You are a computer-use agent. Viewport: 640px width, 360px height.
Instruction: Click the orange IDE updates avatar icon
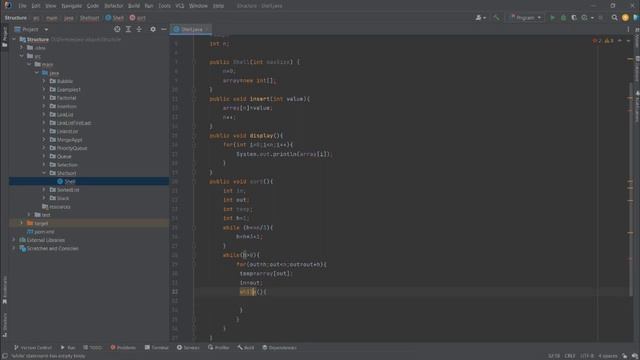tap(625, 18)
